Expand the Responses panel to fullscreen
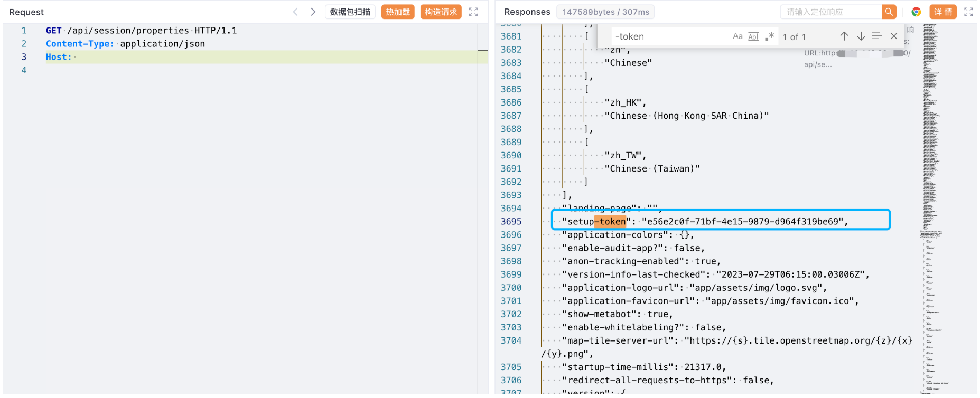This screenshot has height=398, width=980. pyautogui.click(x=968, y=12)
